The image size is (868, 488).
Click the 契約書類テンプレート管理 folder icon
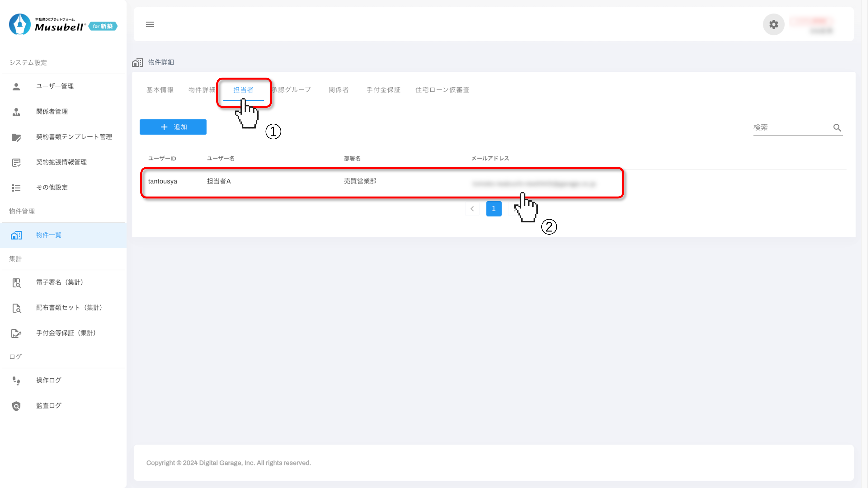pyautogui.click(x=16, y=137)
